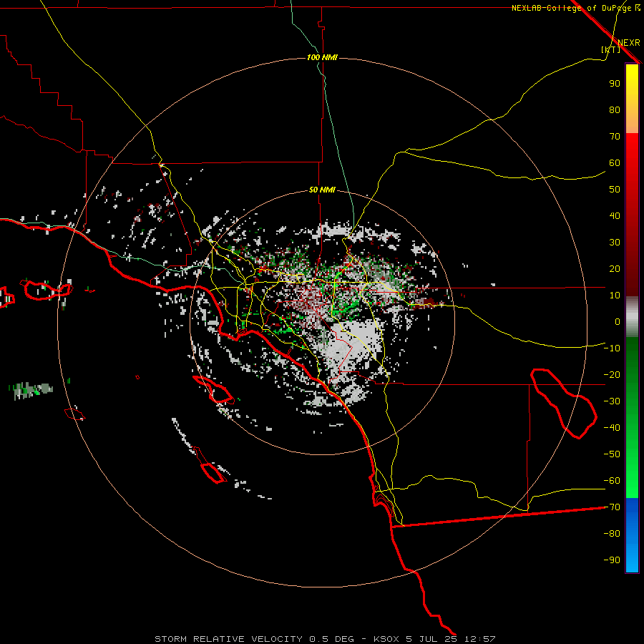644x644 pixels.
Task: Click the 60 value on velocity scale
Action: pos(615,162)
